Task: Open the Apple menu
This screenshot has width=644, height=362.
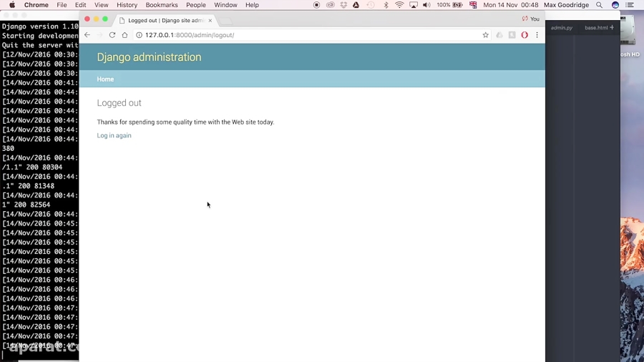Action: (x=12, y=5)
